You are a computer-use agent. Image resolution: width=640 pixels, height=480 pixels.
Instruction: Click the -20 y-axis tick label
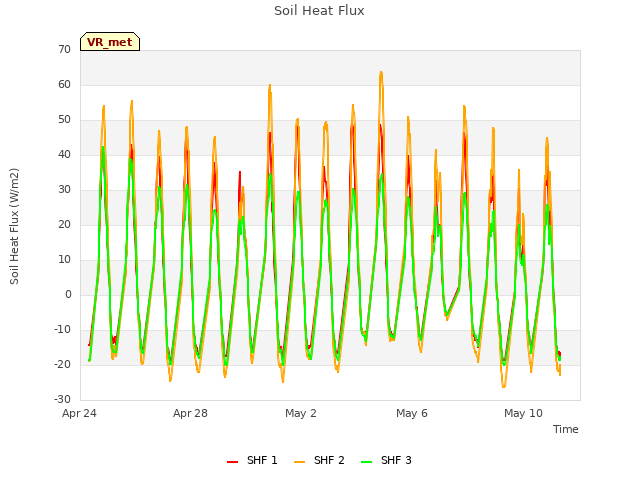tap(63, 364)
